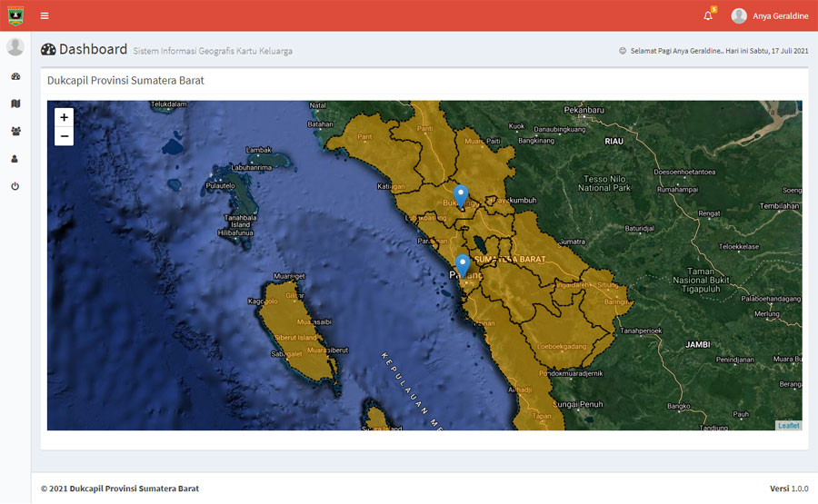
Task: Click the Dashboard page heading
Action: tap(93, 49)
